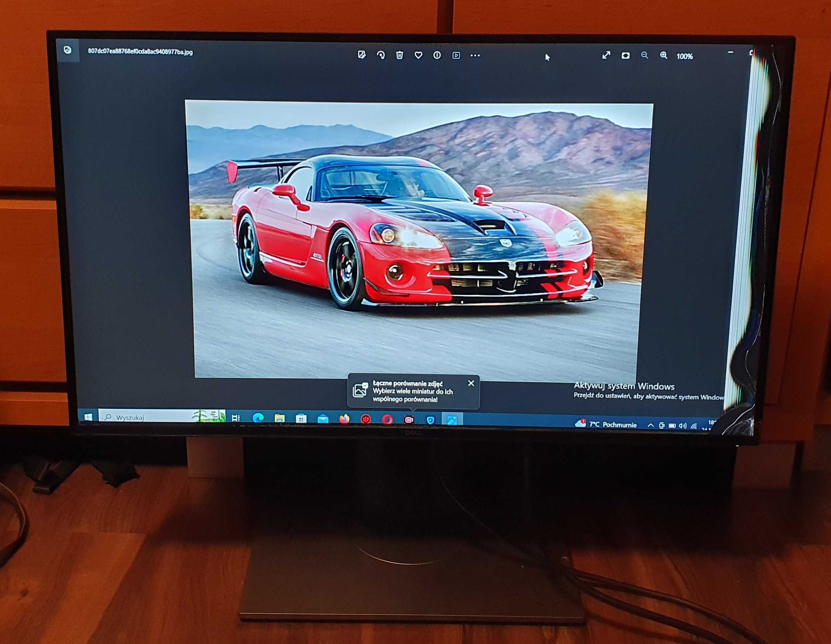This screenshot has height=644, width=831.
Task: Open Wi-Fi network tray icon
Action: (694, 426)
